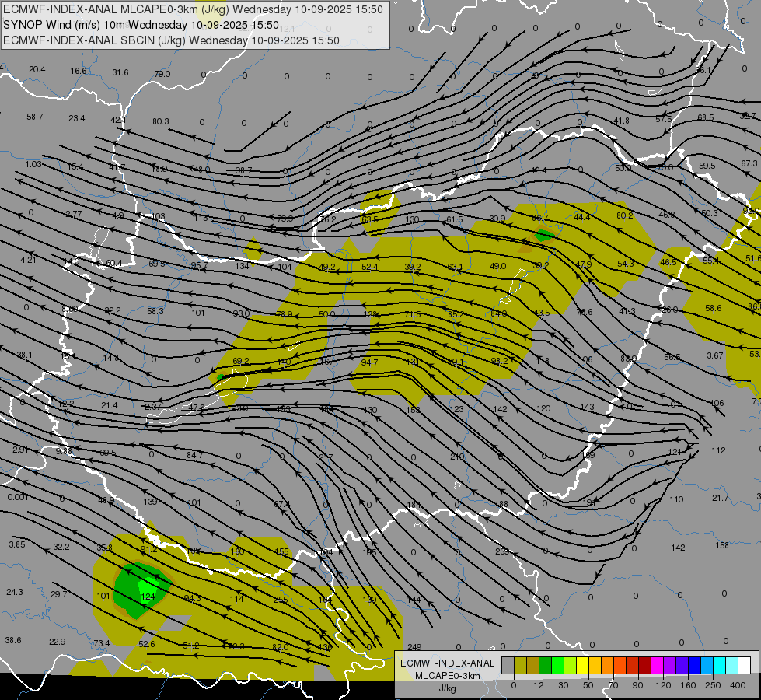This screenshot has height=700, width=761.
Task: Click MLCAPE0-3km label in the color legend
Action: click(x=447, y=676)
